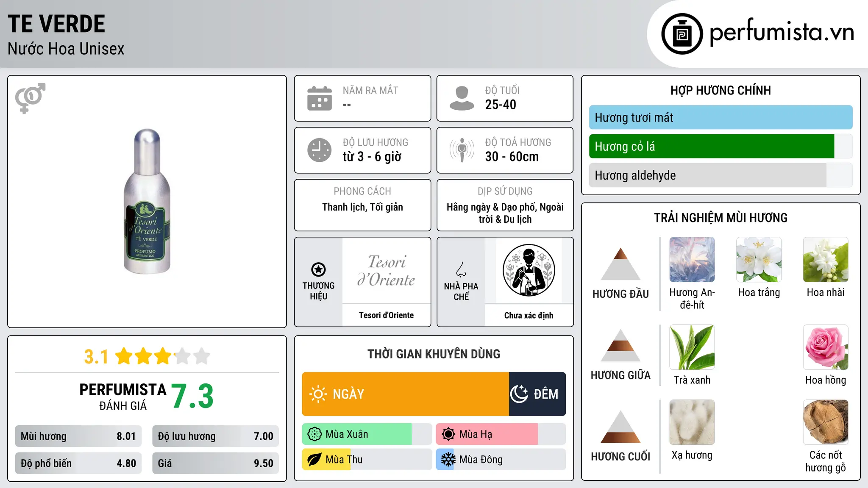Click the unisex gender symbol icon
The width and height of the screenshot is (868, 488).
pos(30,98)
